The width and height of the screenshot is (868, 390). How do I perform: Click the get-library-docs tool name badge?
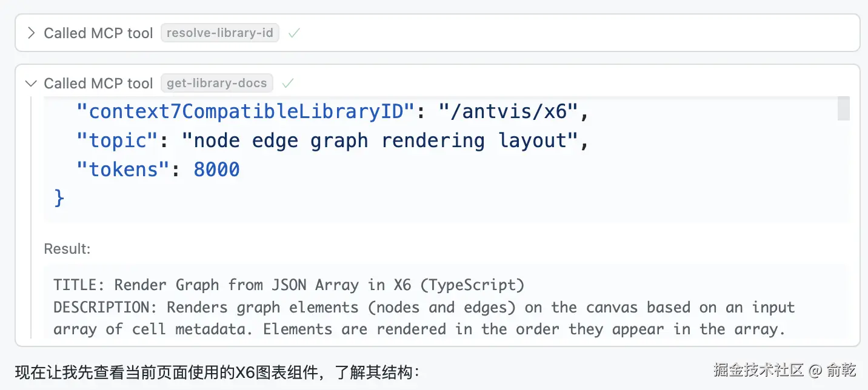pyautogui.click(x=216, y=83)
